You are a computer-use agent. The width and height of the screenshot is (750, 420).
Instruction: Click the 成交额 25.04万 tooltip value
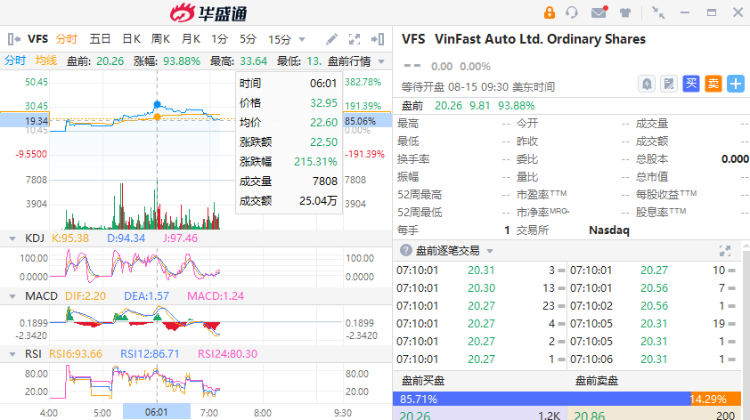(x=318, y=201)
